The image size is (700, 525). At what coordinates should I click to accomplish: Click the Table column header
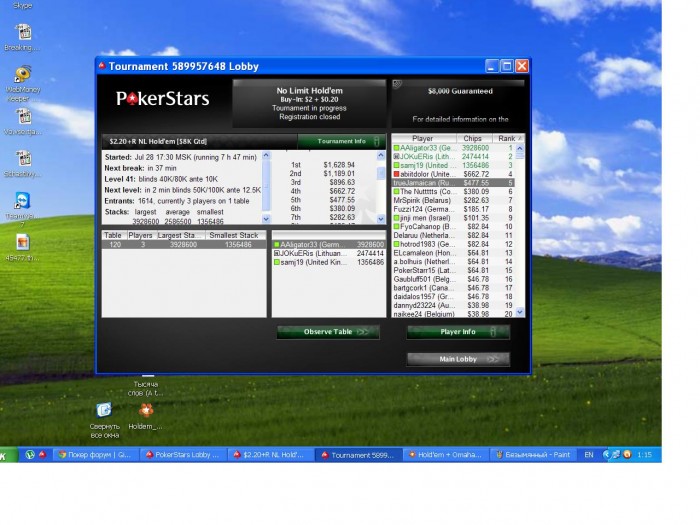click(x=113, y=235)
